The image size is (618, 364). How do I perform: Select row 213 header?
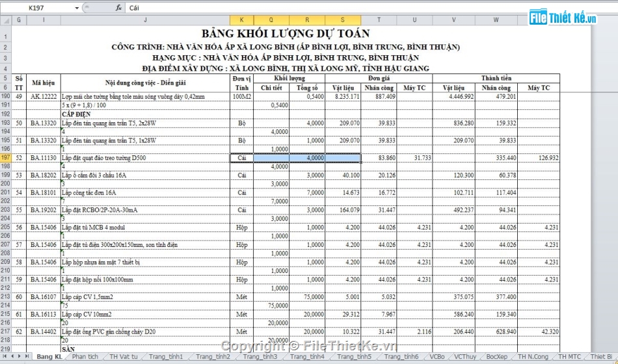[x=6, y=296]
